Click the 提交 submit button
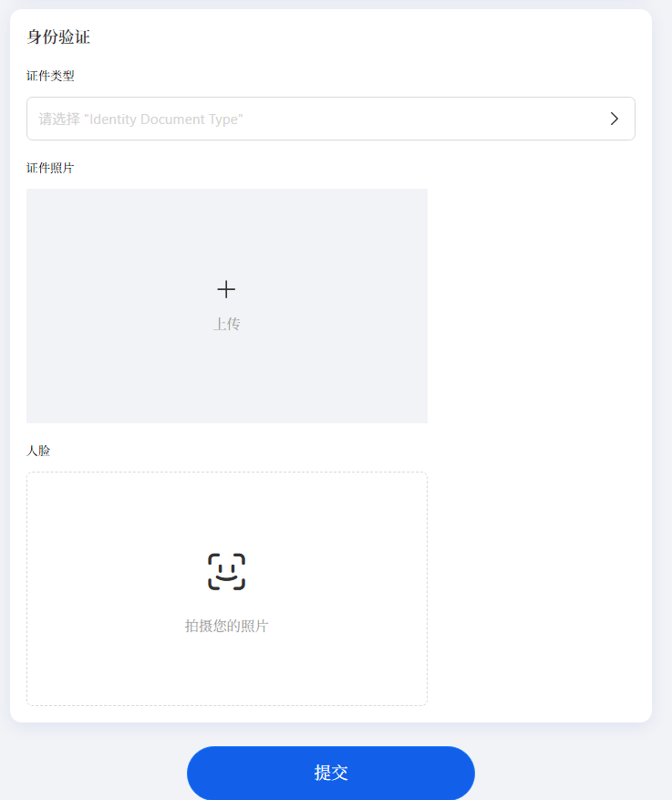This screenshot has width=672, height=800. coord(331,773)
